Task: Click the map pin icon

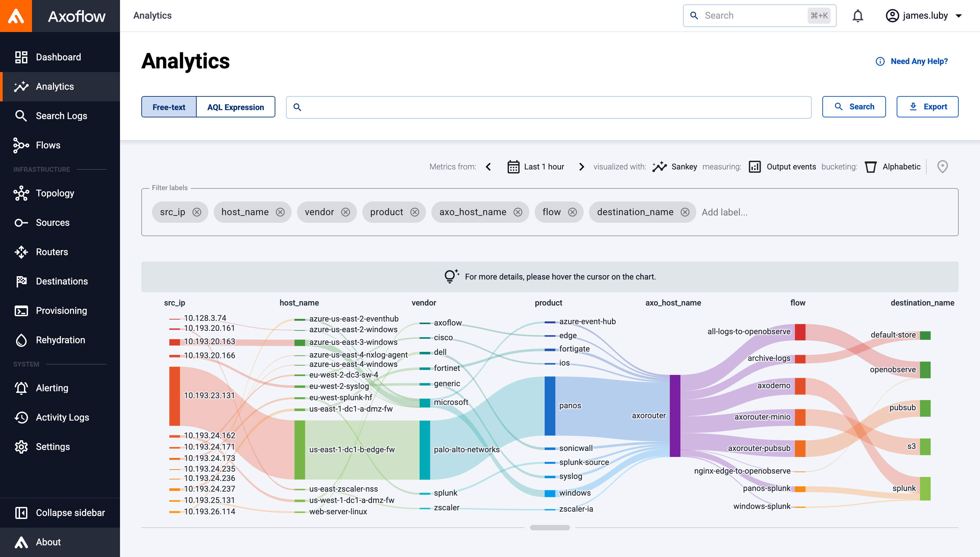Action: pyautogui.click(x=942, y=166)
